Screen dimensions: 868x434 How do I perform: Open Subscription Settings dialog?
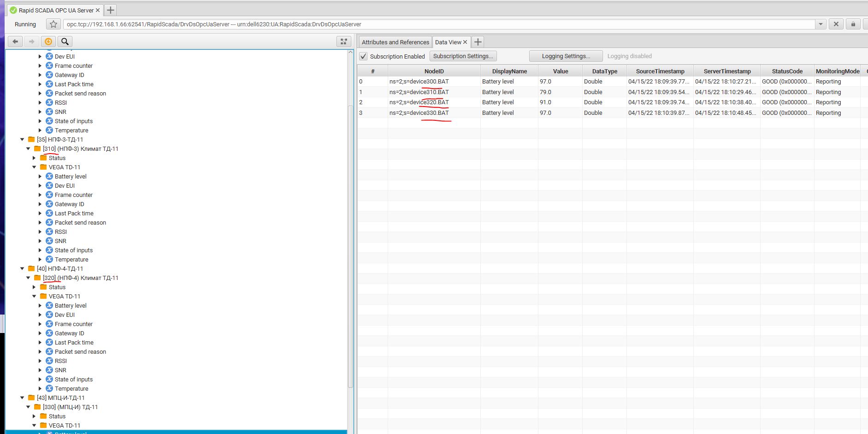[463, 56]
